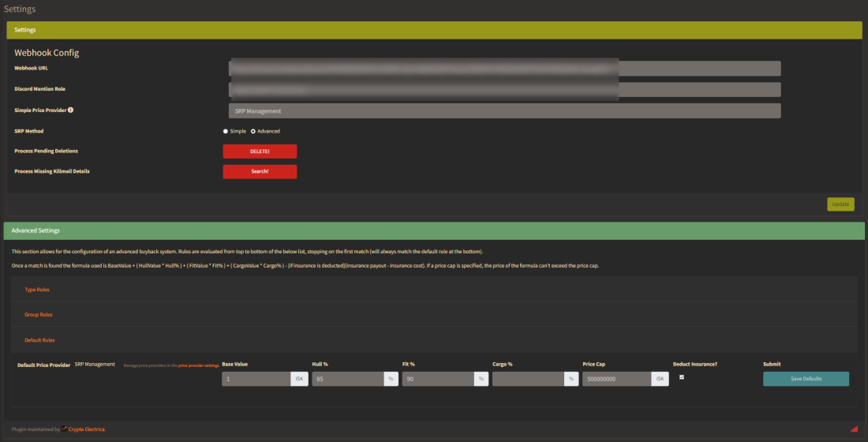
Task: Click the Webhook URL input field
Action: pos(504,69)
